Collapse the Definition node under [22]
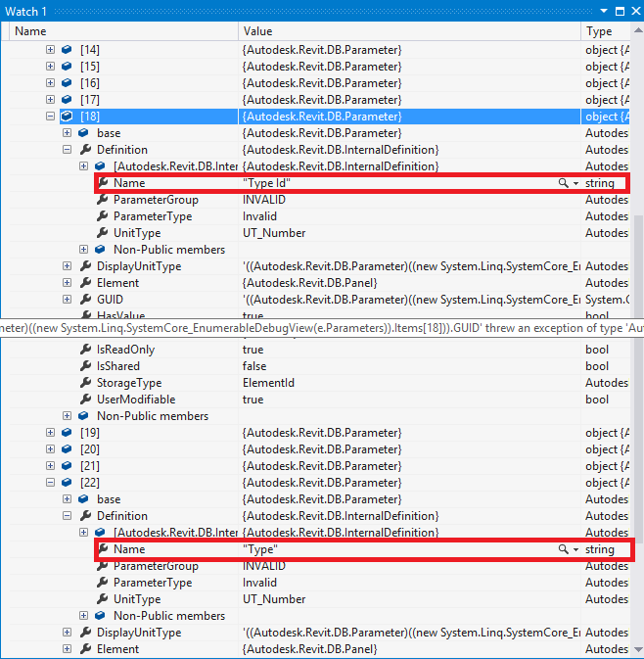The width and height of the screenshot is (644, 659). pos(67,516)
